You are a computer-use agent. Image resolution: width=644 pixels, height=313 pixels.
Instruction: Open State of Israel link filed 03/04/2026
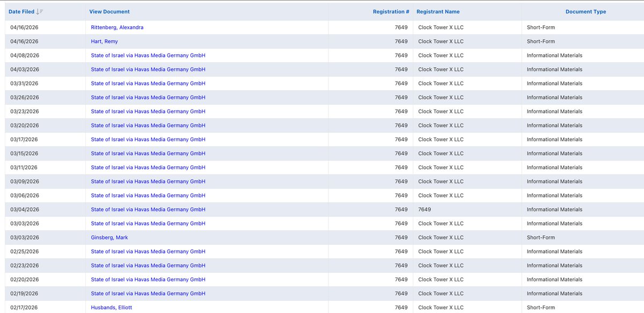click(148, 209)
